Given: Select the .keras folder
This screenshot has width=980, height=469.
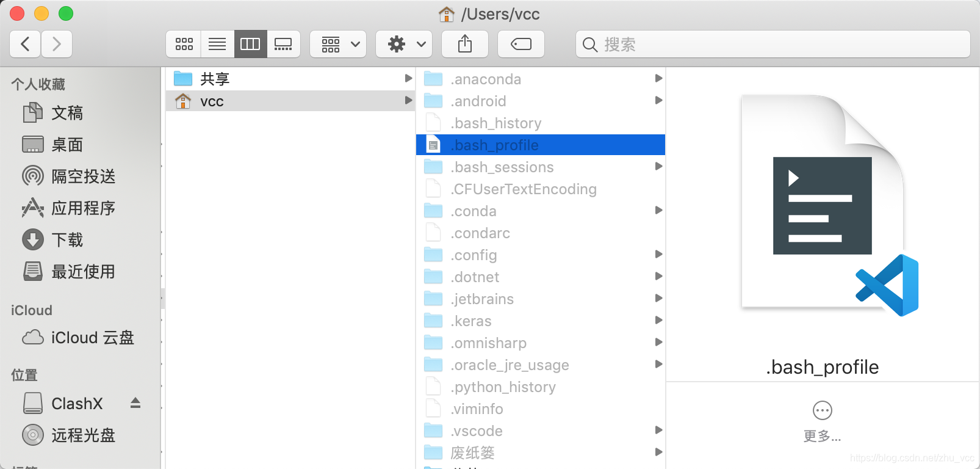Looking at the screenshot, I should [x=541, y=321].
